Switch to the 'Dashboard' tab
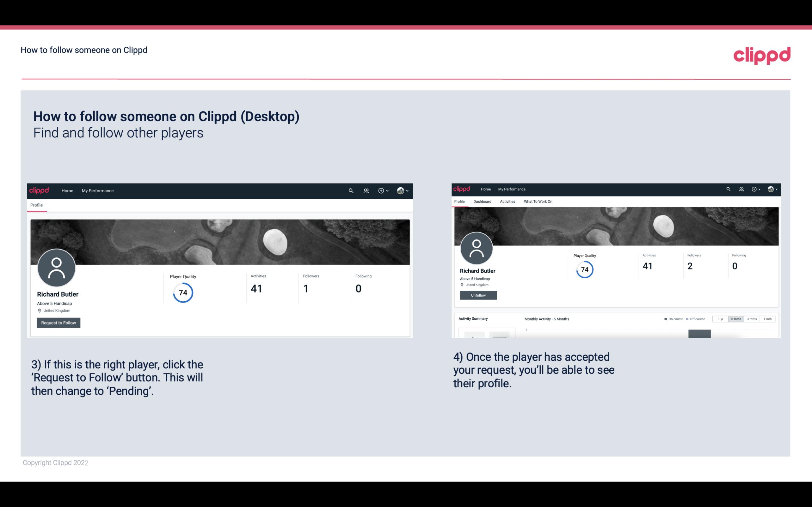 [482, 202]
